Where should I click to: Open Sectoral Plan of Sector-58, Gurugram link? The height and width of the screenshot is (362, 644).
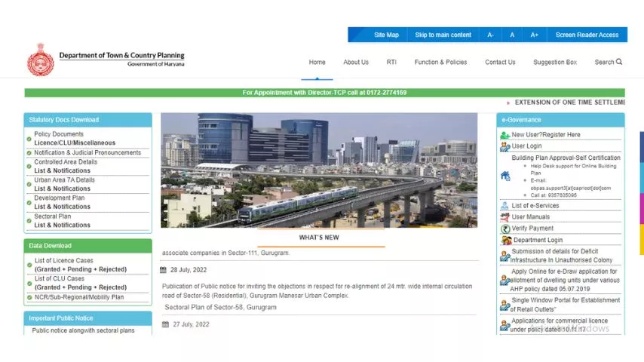(220, 308)
